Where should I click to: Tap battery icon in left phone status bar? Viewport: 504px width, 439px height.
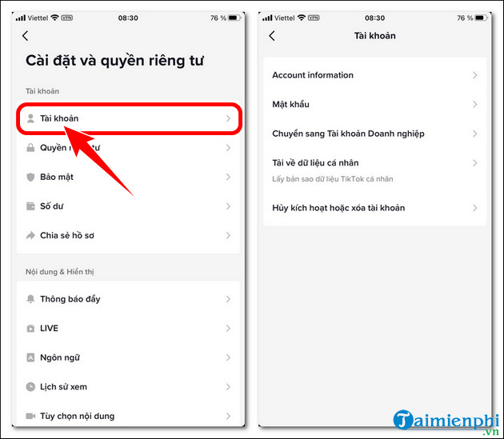pos(234,18)
